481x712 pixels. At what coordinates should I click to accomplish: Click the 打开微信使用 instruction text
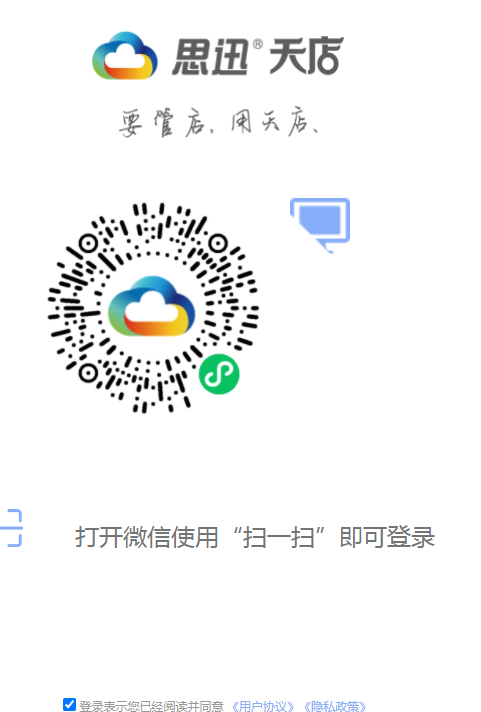point(147,537)
